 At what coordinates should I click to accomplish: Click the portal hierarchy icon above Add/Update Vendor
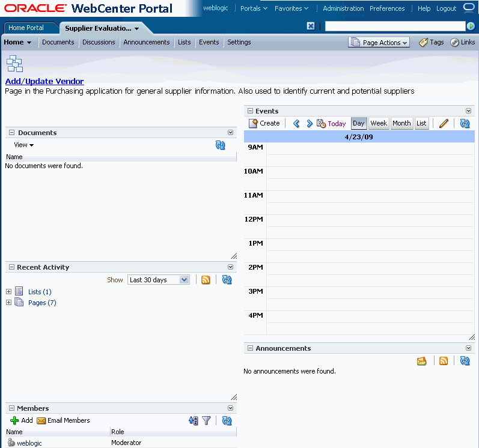[x=14, y=64]
